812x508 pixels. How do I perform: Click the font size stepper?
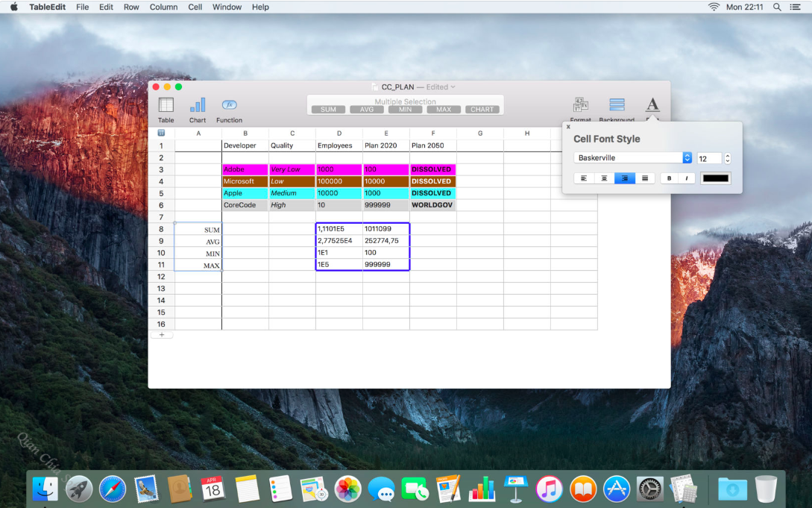pos(727,158)
